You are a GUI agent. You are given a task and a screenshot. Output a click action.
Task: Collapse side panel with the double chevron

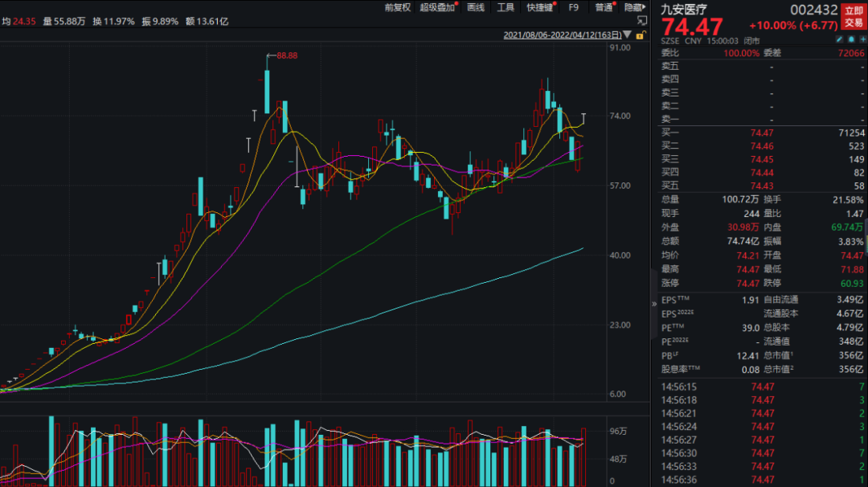click(x=654, y=304)
